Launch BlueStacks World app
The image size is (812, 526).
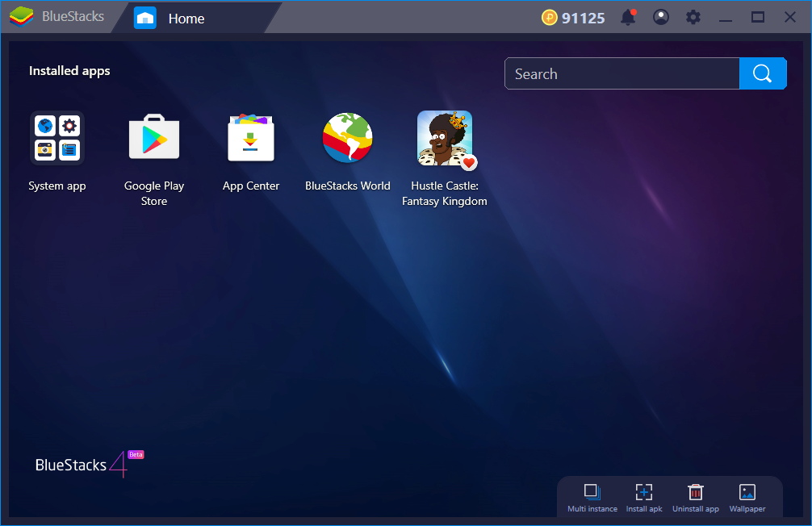(348, 138)
